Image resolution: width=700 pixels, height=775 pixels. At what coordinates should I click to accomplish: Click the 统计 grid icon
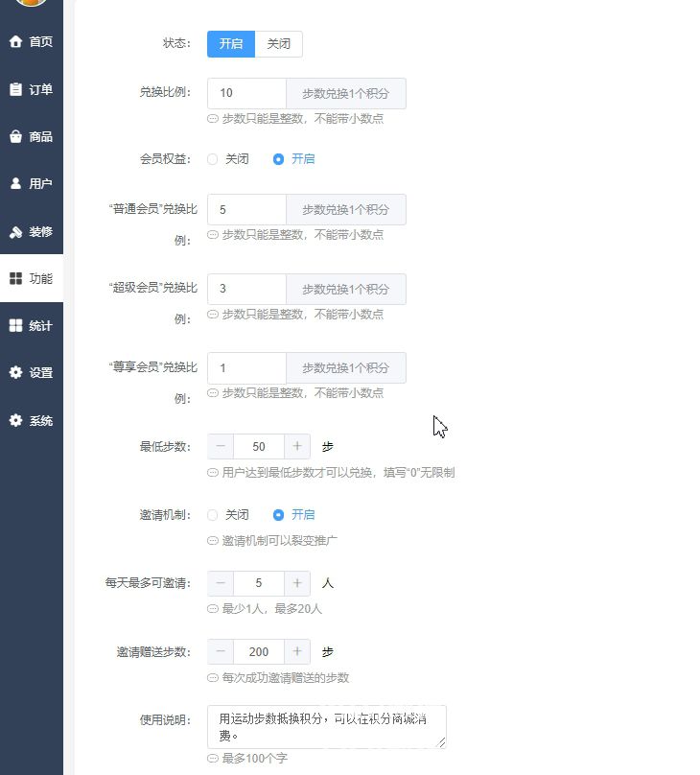15,325
